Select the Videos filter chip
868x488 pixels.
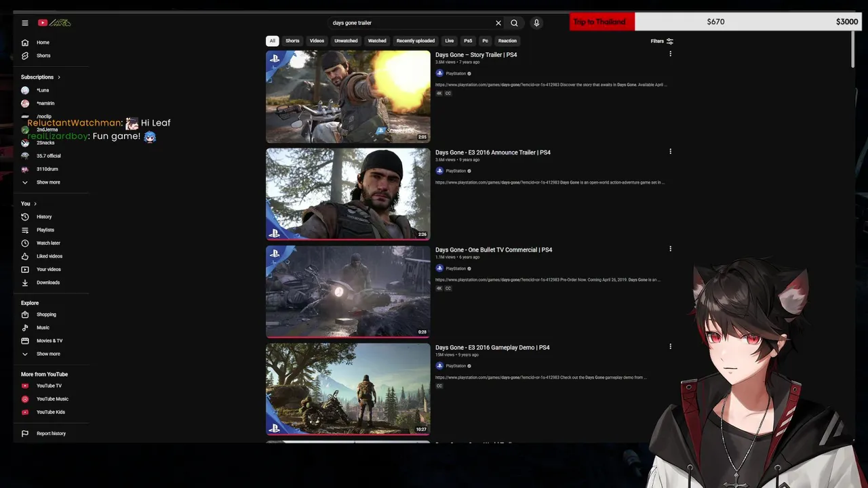coord(317,41)
